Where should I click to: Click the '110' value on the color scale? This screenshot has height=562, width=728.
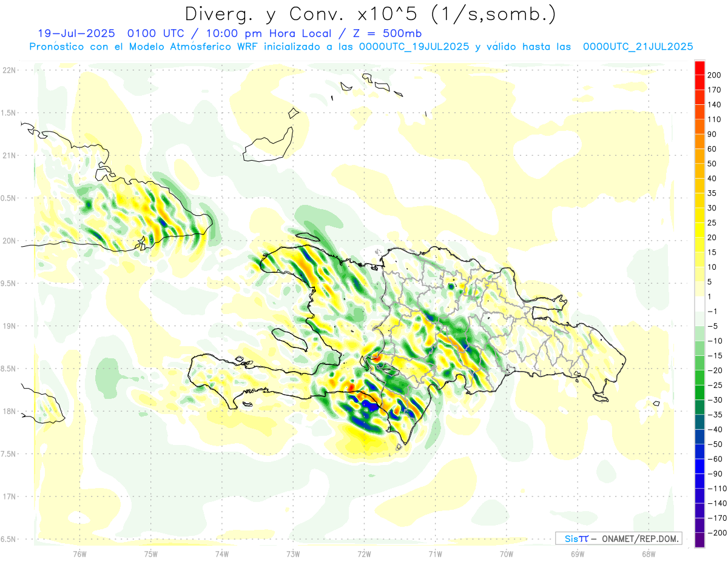click(x=715, y=119)
